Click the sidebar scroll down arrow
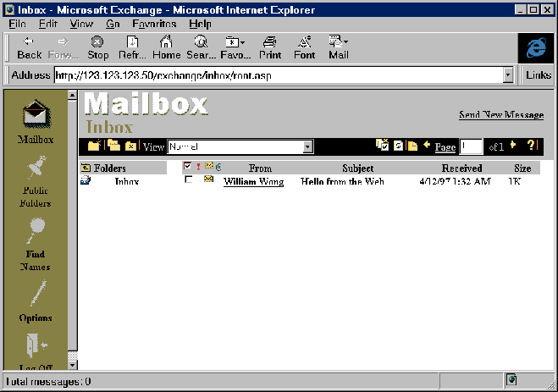 click(72, 365)
